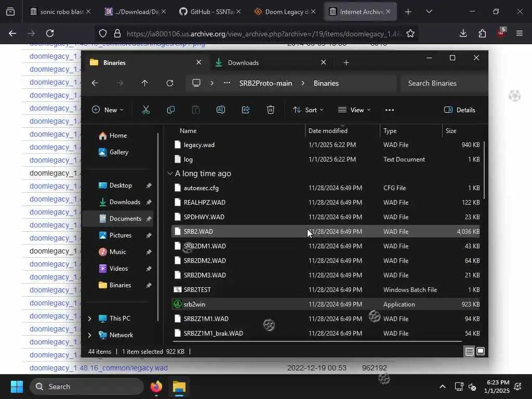Go up one folder level in Explorer
This screenshot has height=399, width=532.
[x=145, y=83]
